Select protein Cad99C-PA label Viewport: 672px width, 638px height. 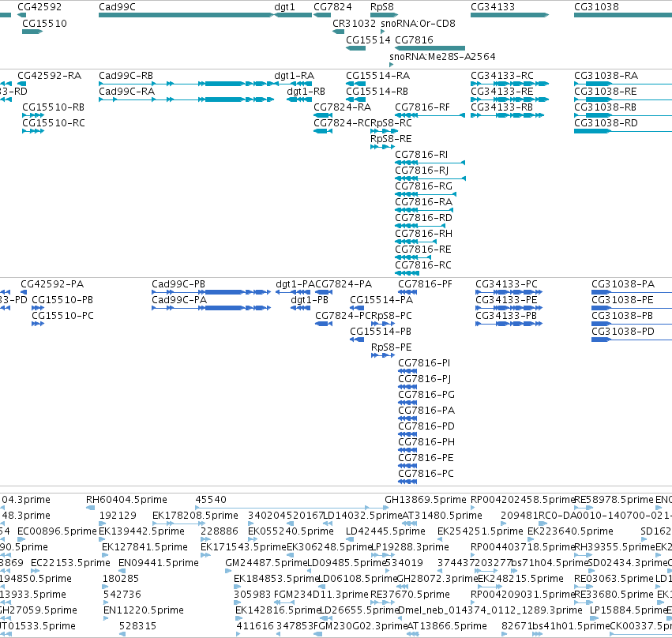[179, 300]
